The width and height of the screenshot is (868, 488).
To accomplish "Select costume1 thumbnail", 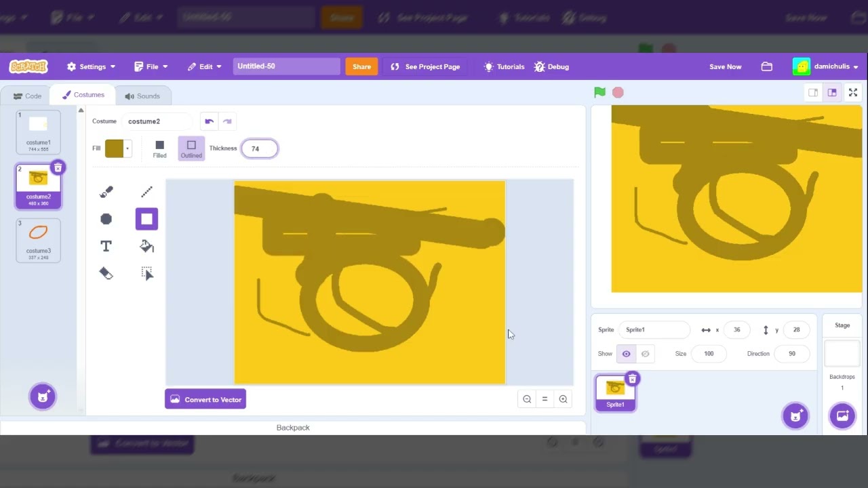I will click(39, 132).
